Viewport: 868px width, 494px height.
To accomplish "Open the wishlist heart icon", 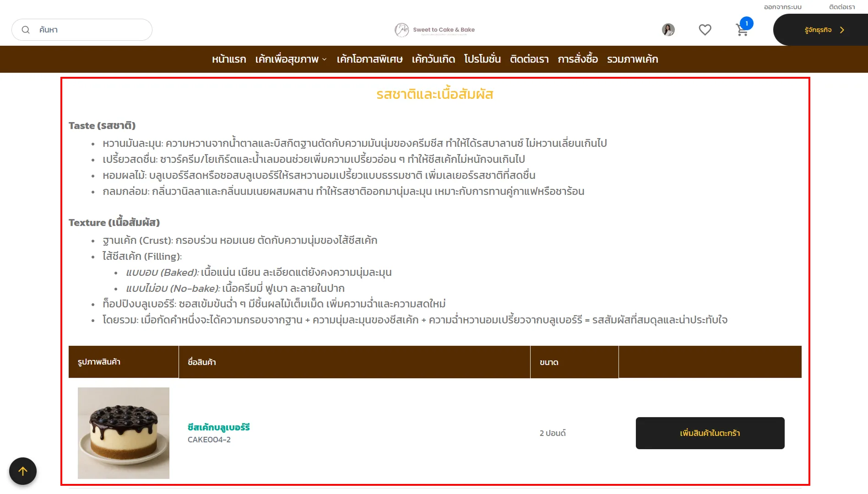I will click(705, 30).
